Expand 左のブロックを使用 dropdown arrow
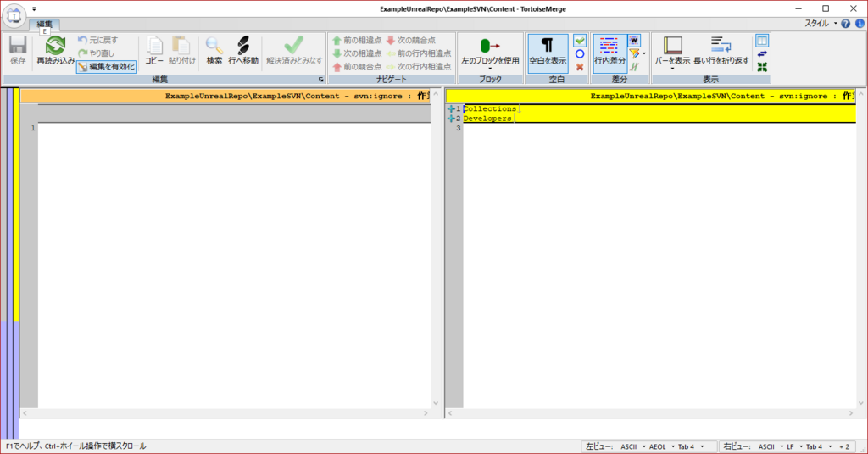Screen dimensions: 868x454 tap(490, 69)
